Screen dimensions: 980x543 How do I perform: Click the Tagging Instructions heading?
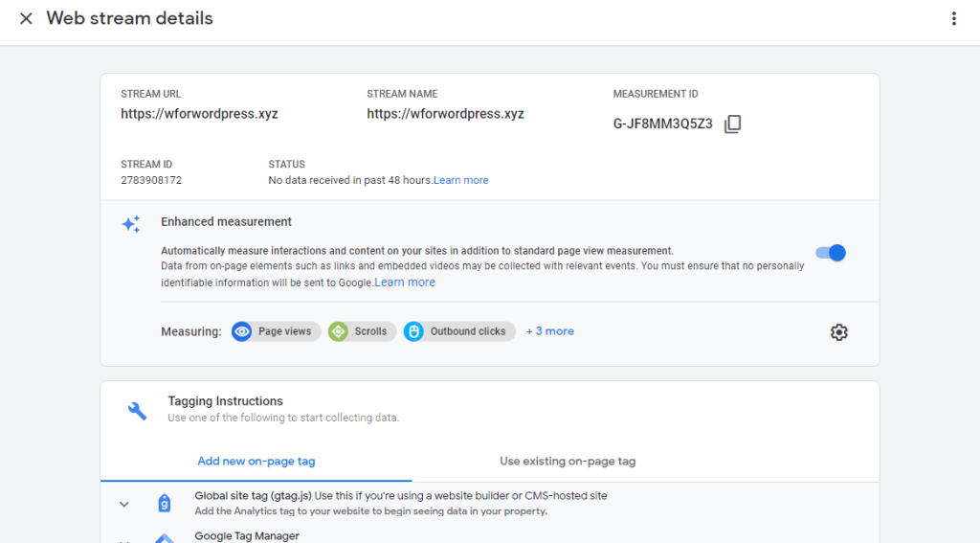225,401
